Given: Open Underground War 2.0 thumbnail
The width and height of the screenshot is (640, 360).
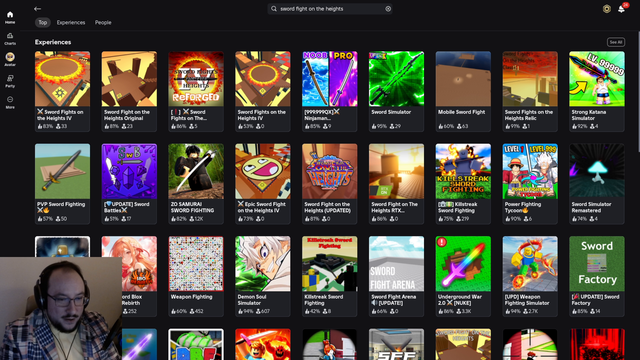Looking at the screenshot, I should [463, 264].
